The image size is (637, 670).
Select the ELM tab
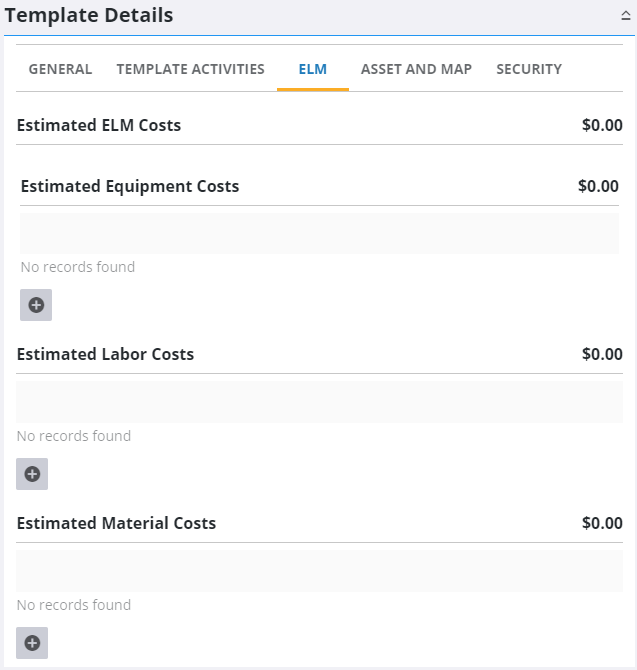point(312,69)
